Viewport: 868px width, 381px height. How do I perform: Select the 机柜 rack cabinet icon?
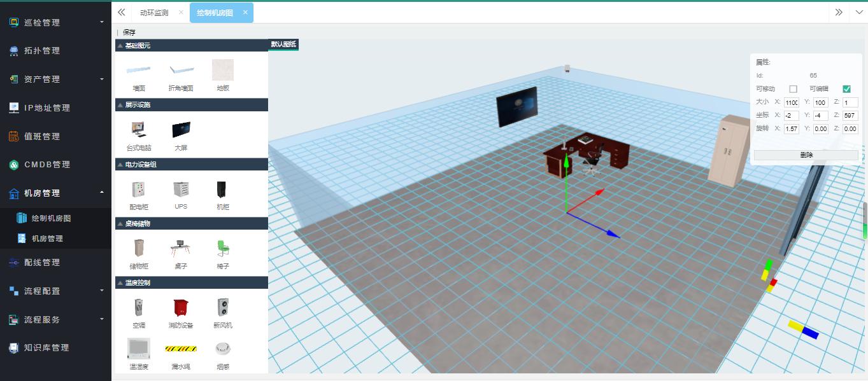pos(222,190)
